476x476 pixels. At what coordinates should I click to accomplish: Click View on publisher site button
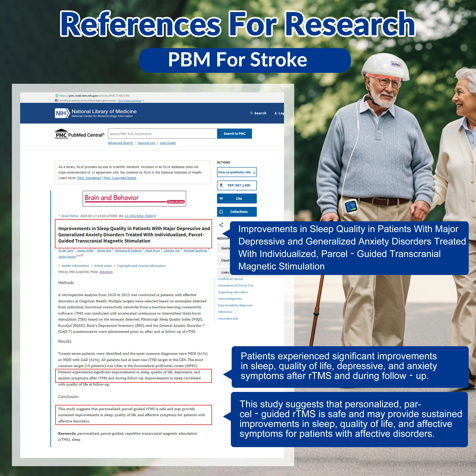(x=237, y=172)
